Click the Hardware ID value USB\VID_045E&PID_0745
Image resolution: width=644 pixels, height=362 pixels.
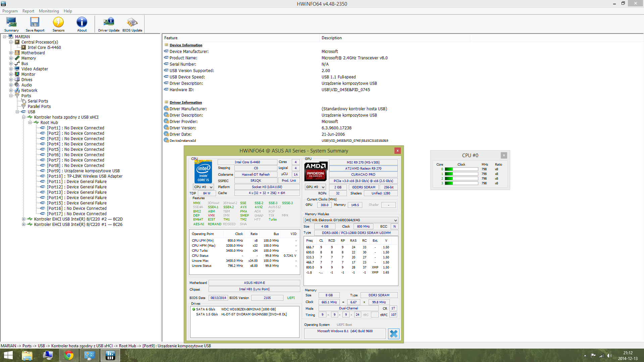click(346, 90)
